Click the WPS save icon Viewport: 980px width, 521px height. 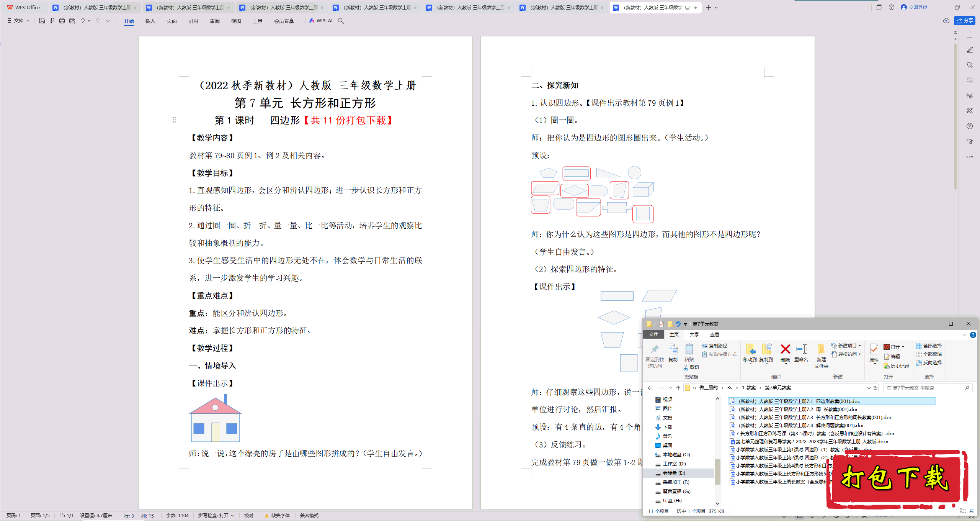pyautogui.click(x=42, y=21)
